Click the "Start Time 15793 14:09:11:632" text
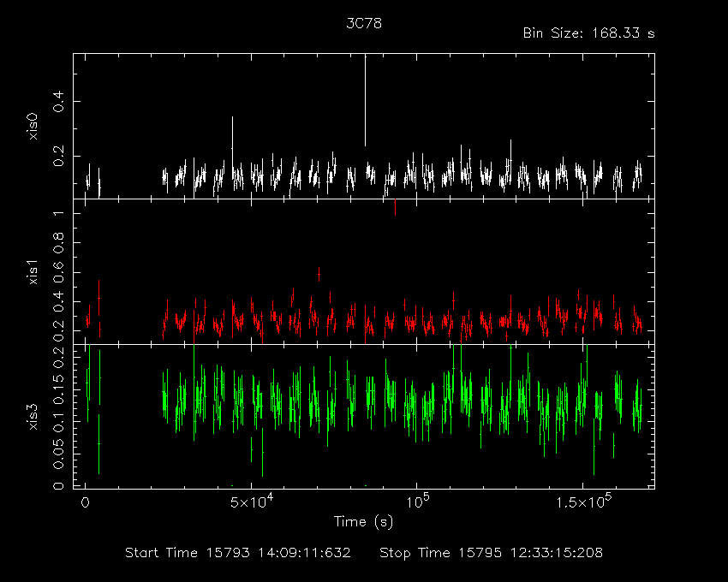The height and width of the screenshot is (582, 728). (238, 553)
